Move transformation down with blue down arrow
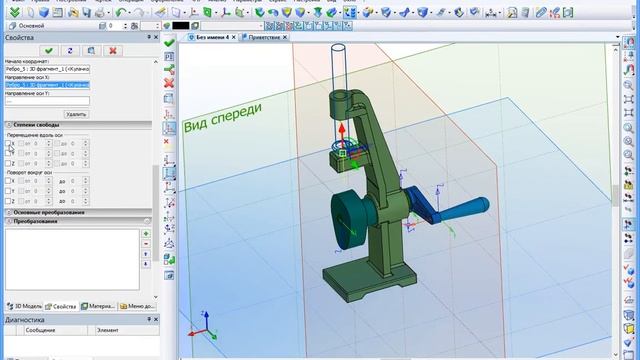 (x=146, y=264)
